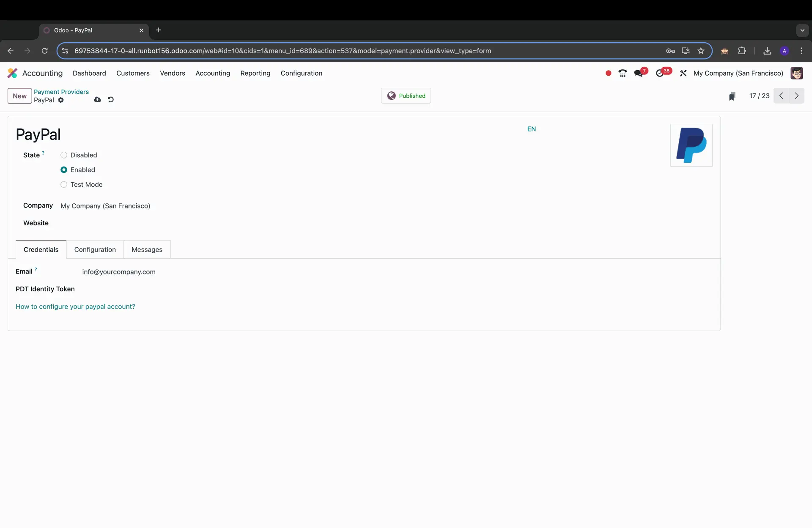Click the Odoo Accounting app logo icon
Image resolution: width=812 pixels, height=528 pixels.
click(12, 73)
